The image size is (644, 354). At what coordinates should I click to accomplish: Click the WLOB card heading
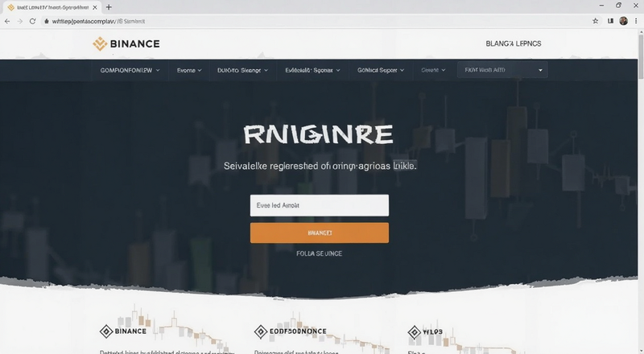432,331
